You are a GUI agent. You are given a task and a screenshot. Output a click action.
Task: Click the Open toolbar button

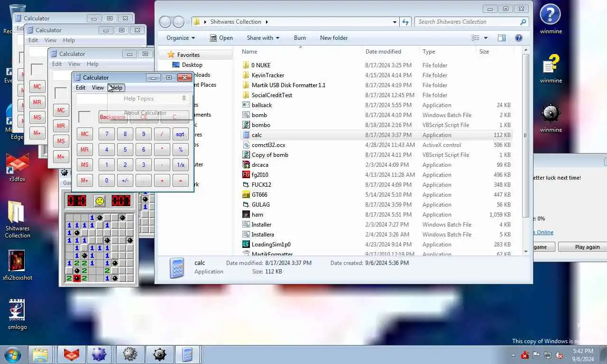(x=221, y=38)
